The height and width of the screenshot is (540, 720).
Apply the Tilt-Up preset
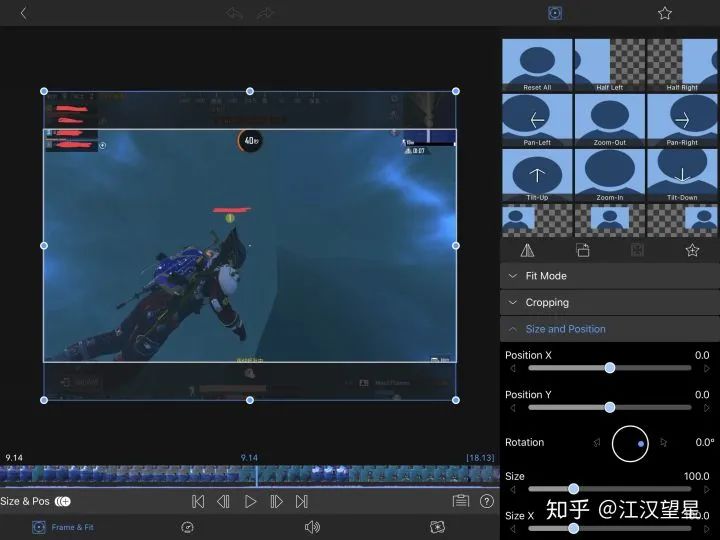(x=537, y=175)
